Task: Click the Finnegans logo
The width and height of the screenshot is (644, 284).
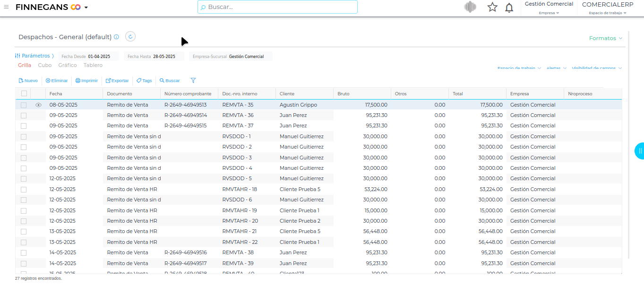Action: point(48,7)
